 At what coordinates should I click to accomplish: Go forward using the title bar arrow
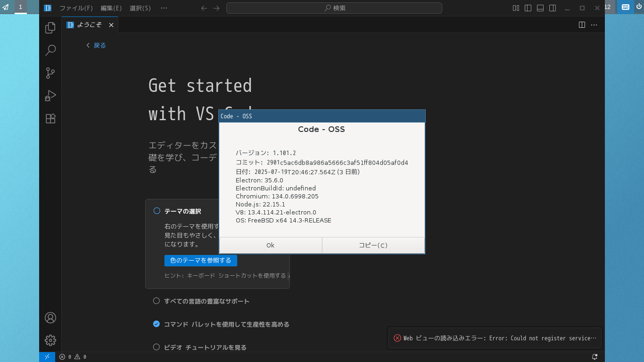point(216,8)
